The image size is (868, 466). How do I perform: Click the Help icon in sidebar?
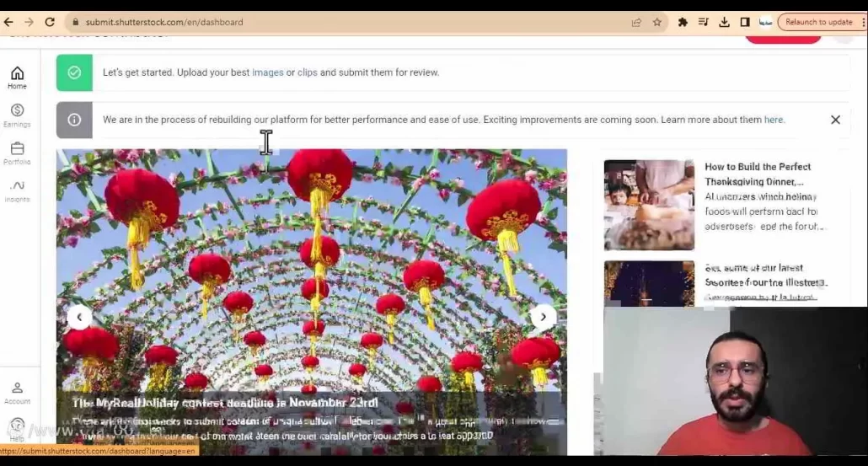tap(17, 428)
